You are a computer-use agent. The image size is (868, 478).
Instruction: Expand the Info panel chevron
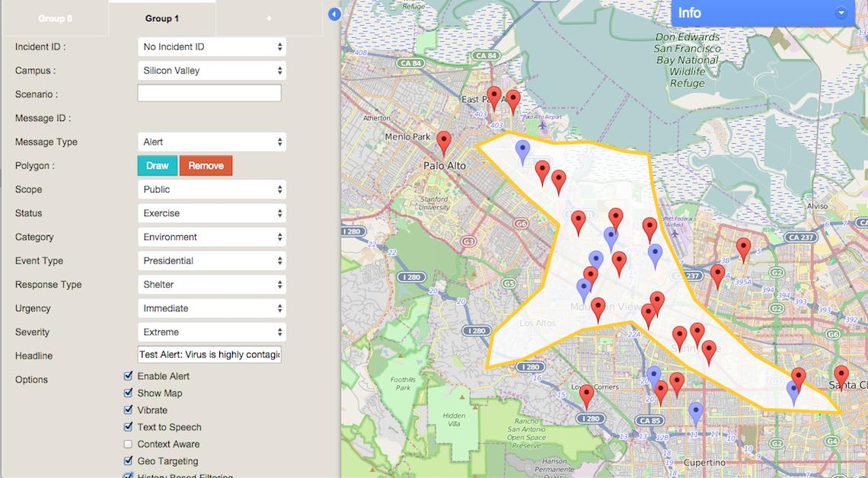pyautogui.click(x=841, y=13)
